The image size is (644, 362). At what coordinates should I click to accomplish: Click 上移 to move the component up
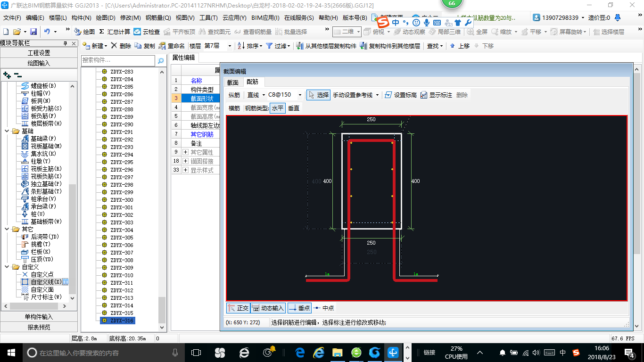click(x=460, y=46)
